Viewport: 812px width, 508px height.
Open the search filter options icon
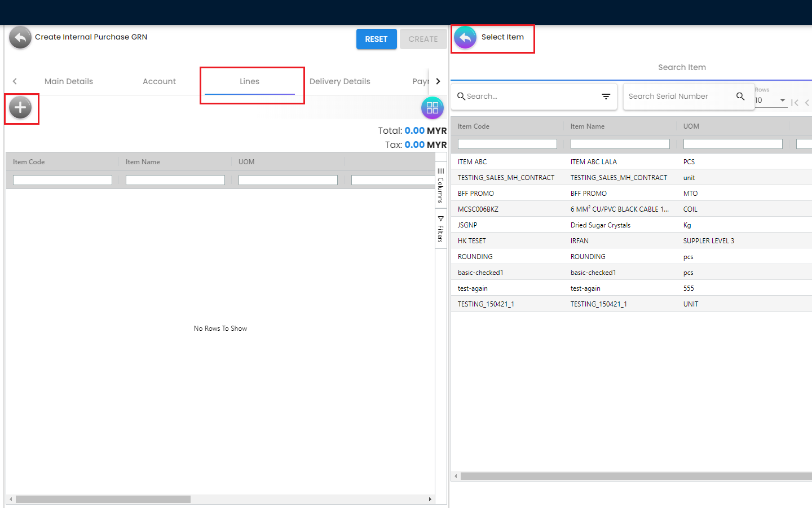point(606,97)
